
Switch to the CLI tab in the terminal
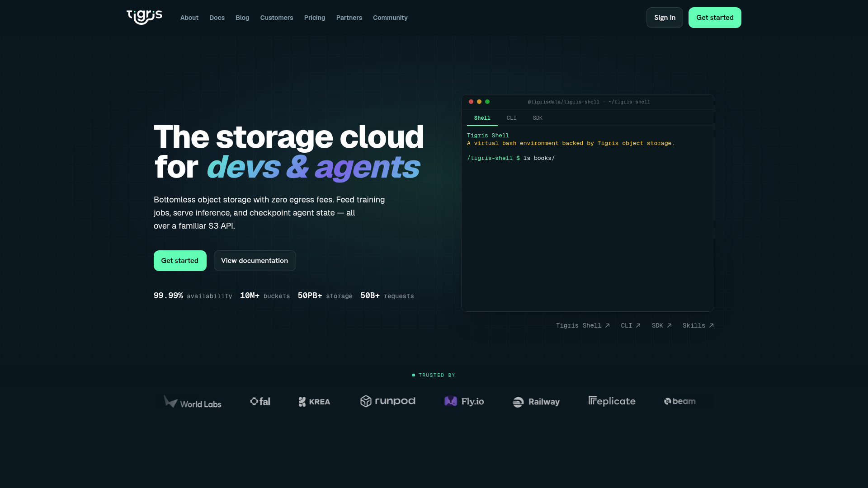511,118
